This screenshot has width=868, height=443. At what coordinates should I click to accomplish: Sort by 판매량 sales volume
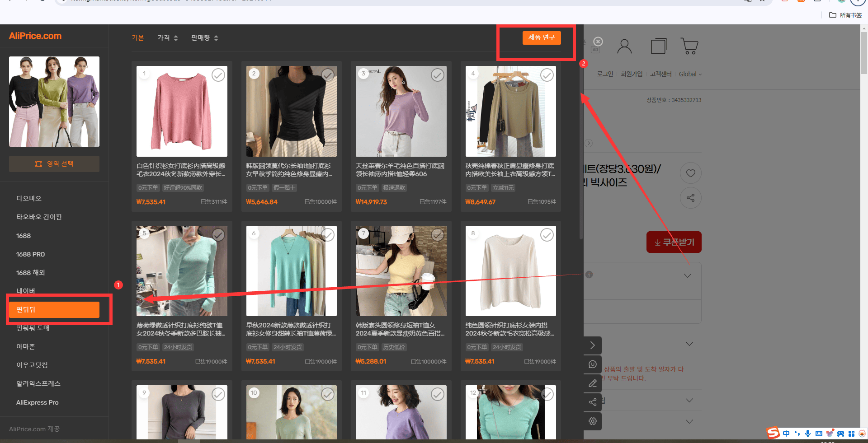[x=205, y=38]
